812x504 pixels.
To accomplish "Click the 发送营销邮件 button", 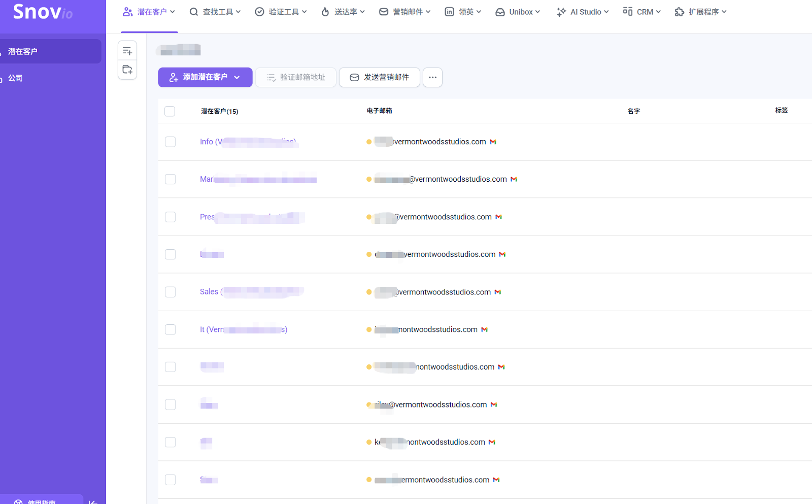I will 379,77.
